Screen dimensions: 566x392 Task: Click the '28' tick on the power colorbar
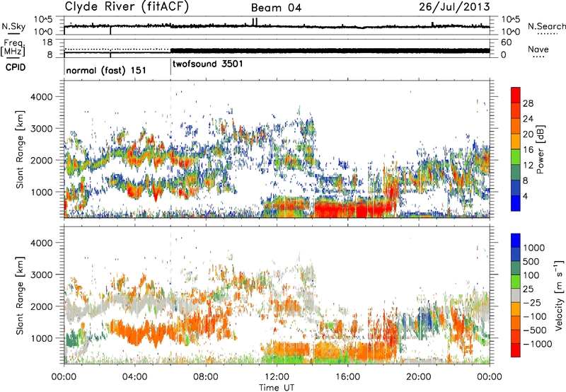pos(528,103)
